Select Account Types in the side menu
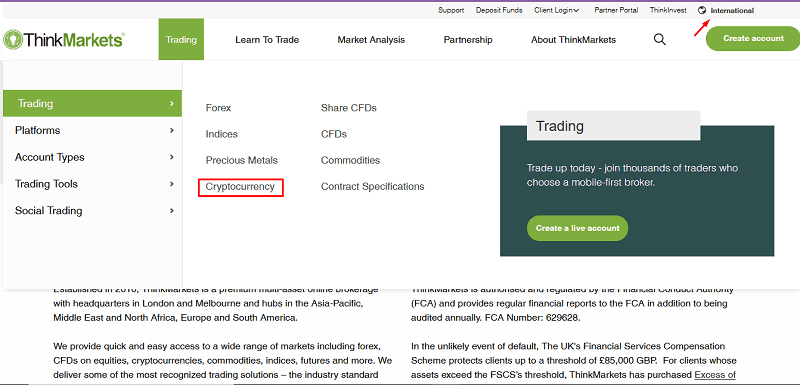The image size is (800, 385). (x=49, y=157)
